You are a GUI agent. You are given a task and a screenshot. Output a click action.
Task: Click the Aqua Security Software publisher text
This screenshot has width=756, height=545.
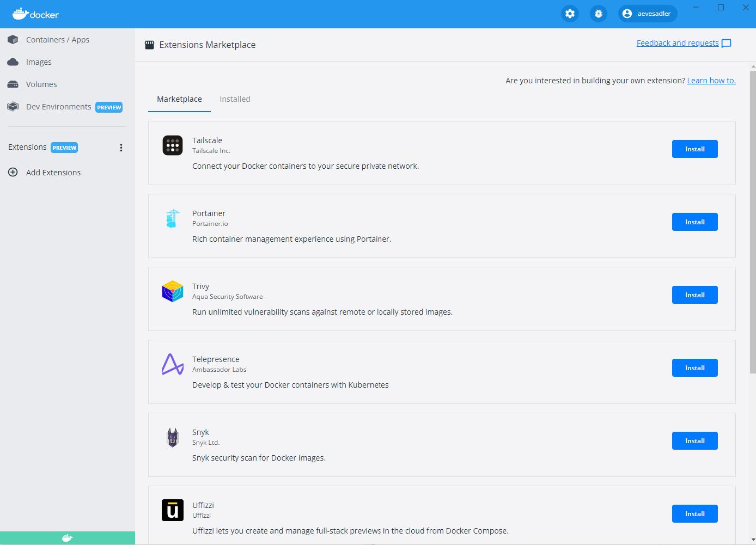pyautogui.click(x=228, y=297)
